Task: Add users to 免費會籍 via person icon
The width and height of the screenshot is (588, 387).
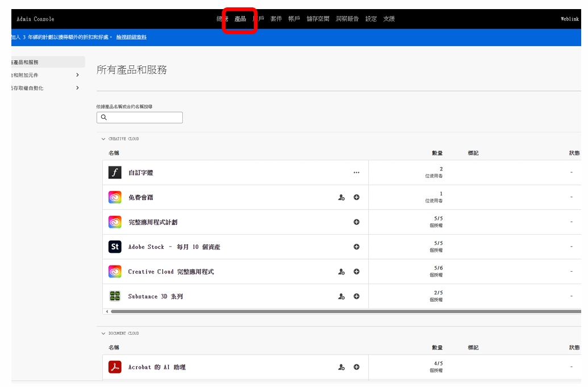Action: [341, 197]
